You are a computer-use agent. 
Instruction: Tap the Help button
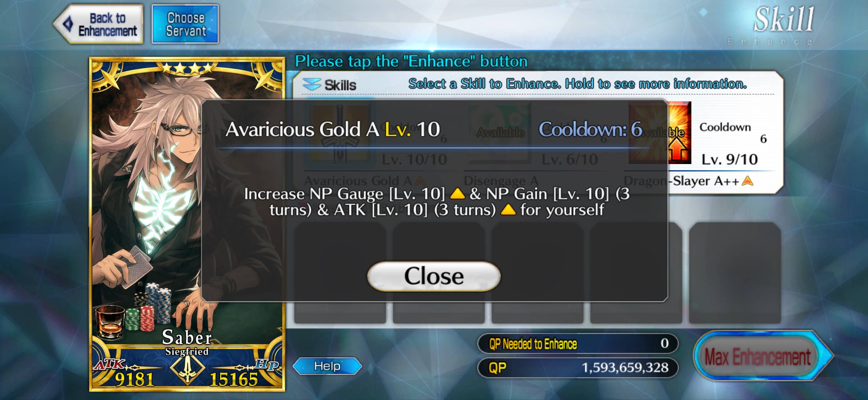pos(327,366)
